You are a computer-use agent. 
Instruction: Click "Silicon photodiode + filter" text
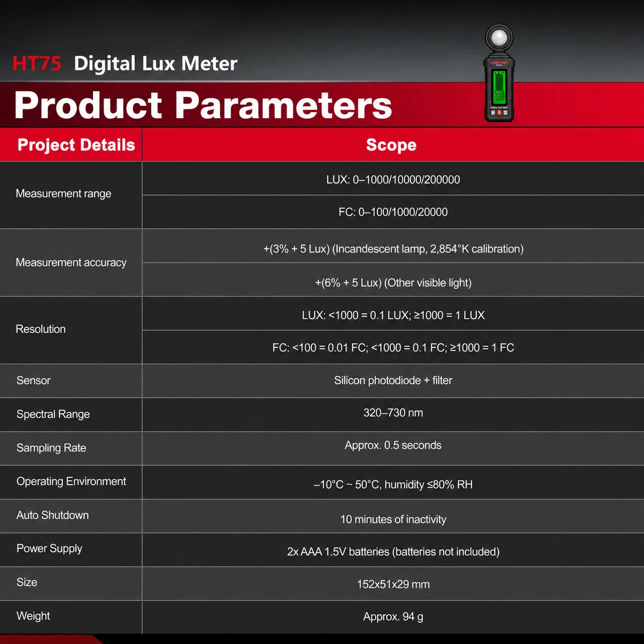coord(393,380)
